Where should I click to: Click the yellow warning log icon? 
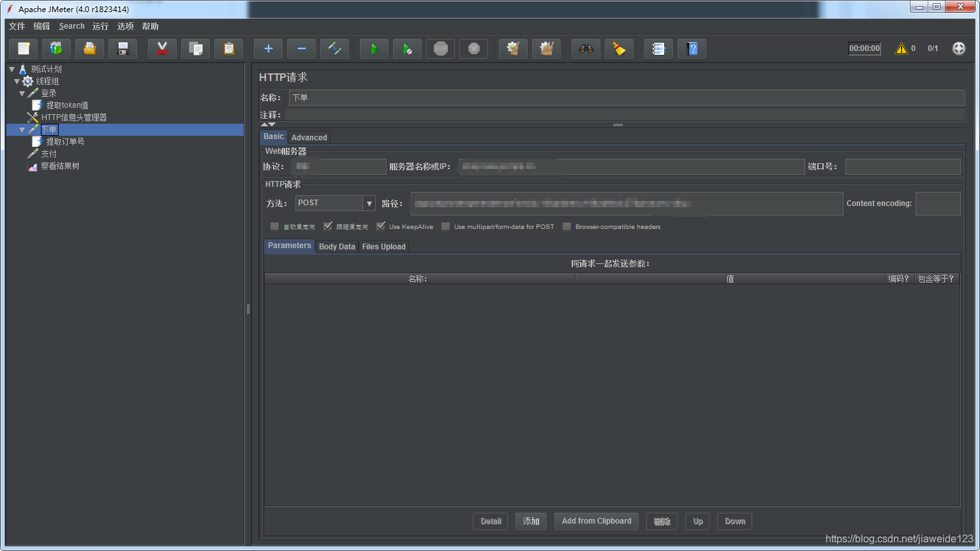pos(901,48)
